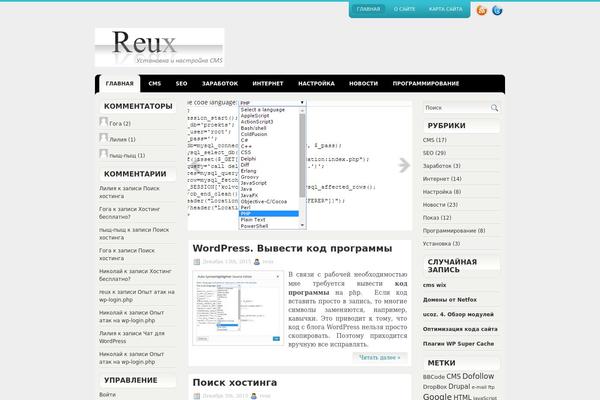Pick Delphi in the language list

tap(248, 158)
